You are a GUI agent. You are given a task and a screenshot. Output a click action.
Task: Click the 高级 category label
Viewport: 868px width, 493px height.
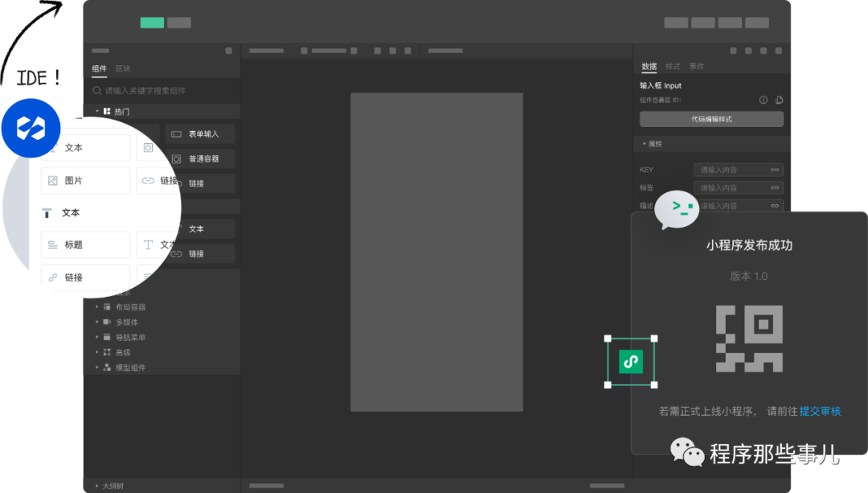point(123,352)
